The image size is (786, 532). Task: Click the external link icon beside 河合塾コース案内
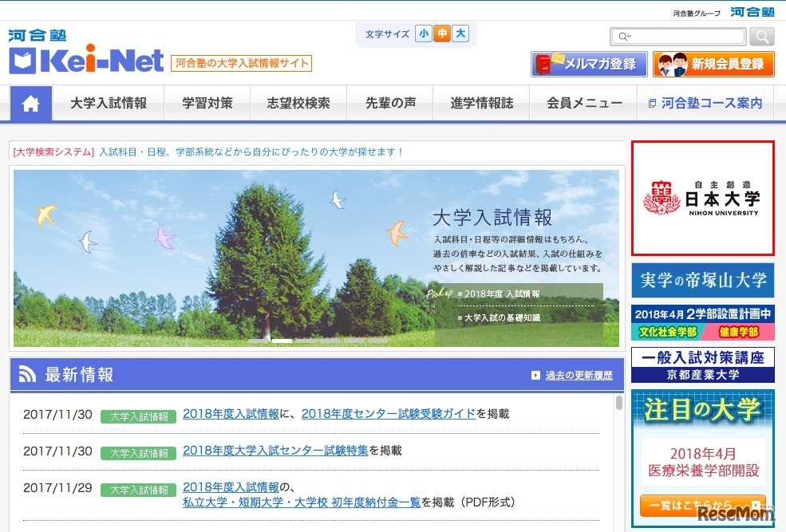pyautogui.click(x=652, y=104)
